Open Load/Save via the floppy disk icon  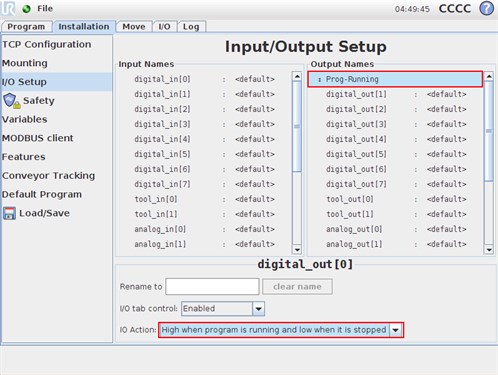pyautogui.click(x=9, y=213)
